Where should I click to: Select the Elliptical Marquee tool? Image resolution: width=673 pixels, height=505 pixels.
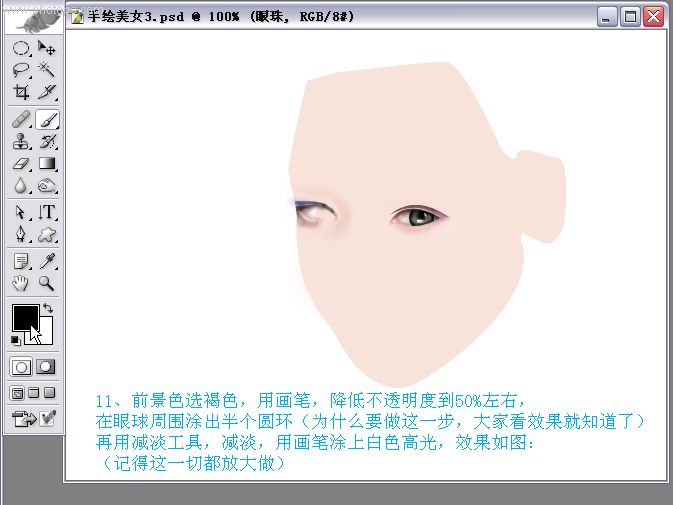click(21, 48)
